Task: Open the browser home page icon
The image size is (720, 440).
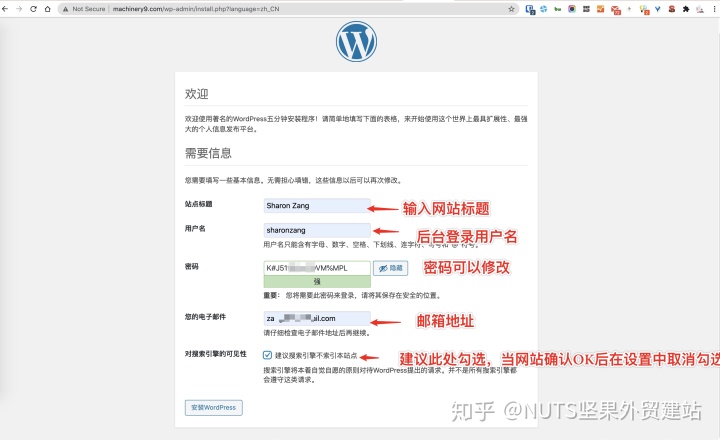Action: (47, 9)
